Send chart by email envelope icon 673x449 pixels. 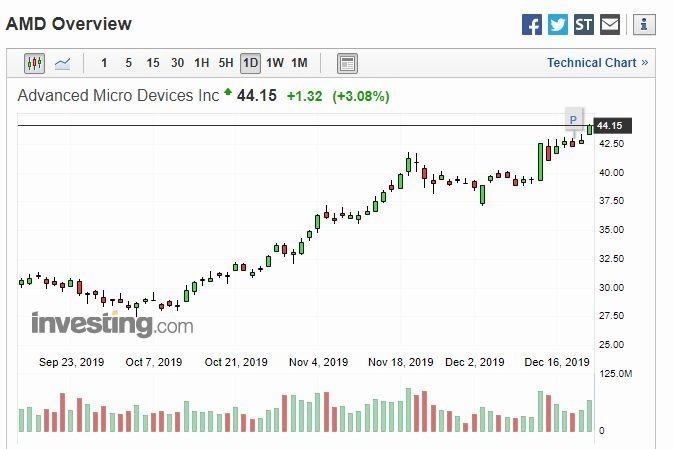609,24
